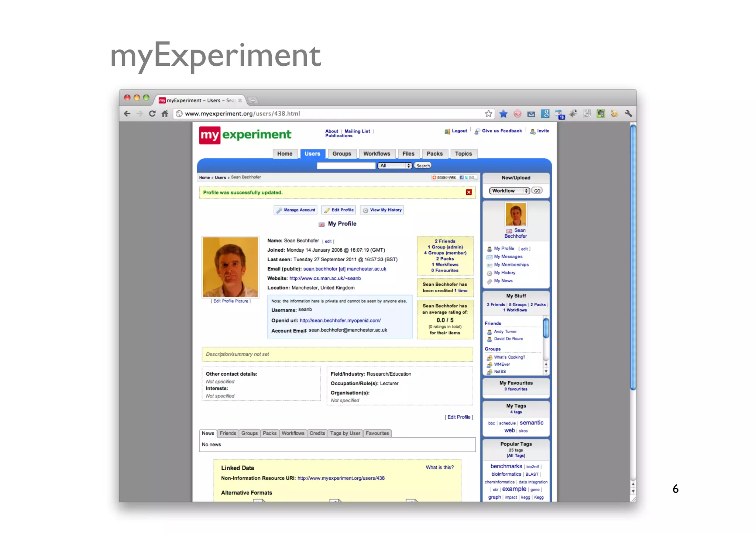Open the Non-Information Resource URI link
Viewport: 756px width, 534px height.
coord(341,478)
